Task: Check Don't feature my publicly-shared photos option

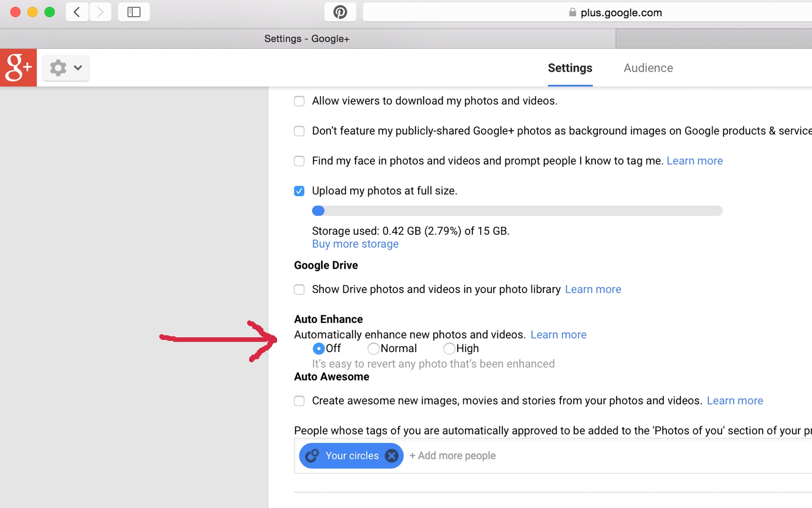Action: tap(299, 131)
